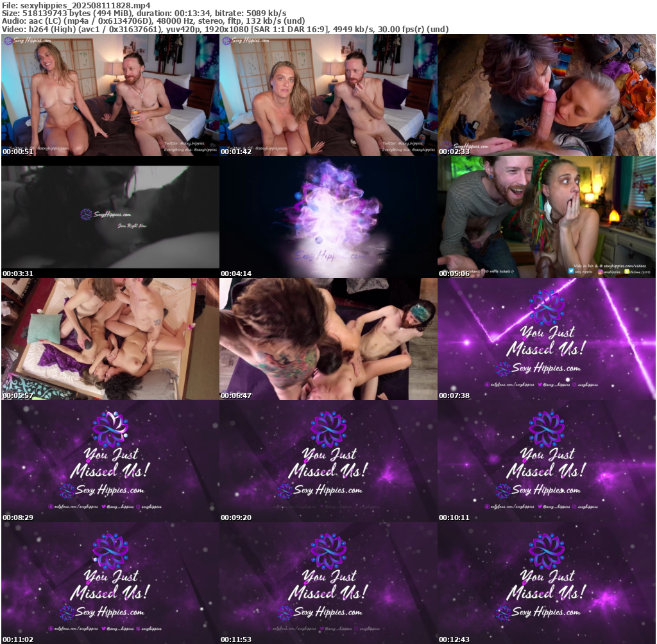Screen dimensions: 657x644
Task: Select the thumbnail frame stamped 00:01:42
Action: click(328, 95)
